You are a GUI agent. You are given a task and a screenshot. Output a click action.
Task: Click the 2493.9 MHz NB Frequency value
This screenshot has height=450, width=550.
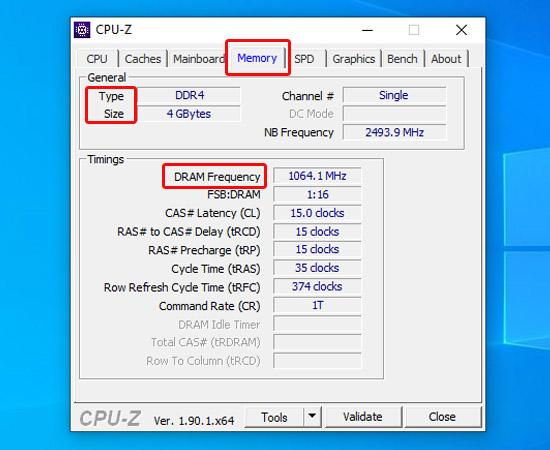(x=394, y=132)
